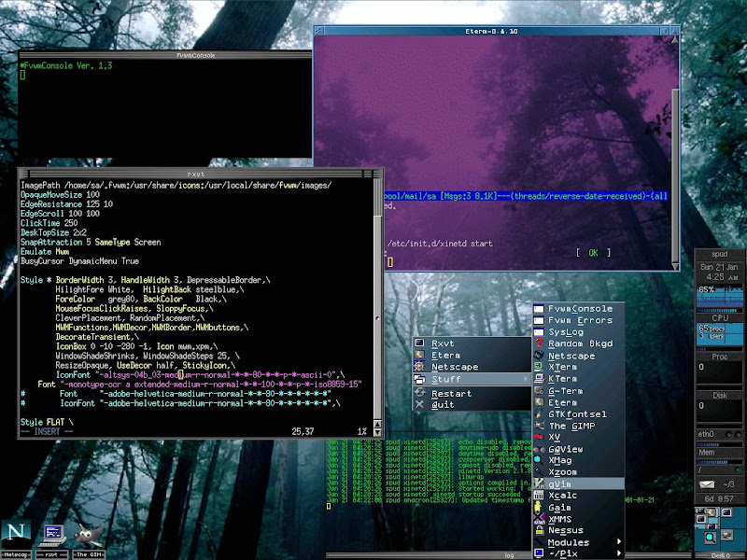Viewport: 747px width, 560px height.
Task: Click the Eterm icon above Netscape in the root menu
Action: pos(419,355)
